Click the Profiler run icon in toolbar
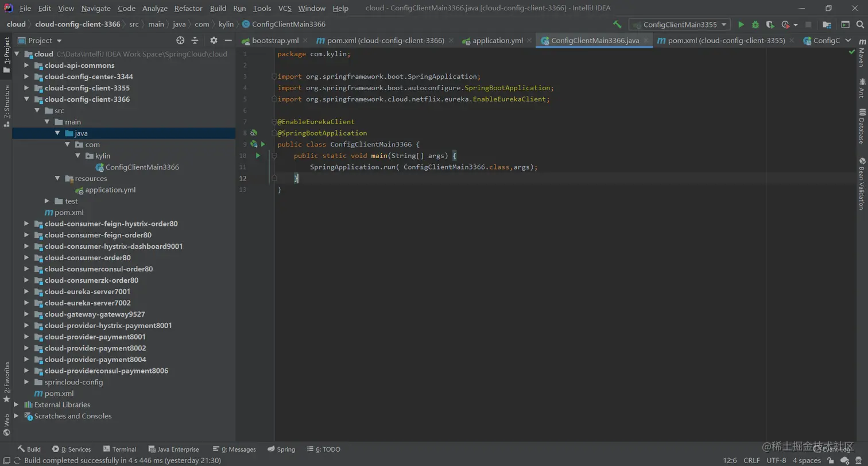 [x=785, y=25]
